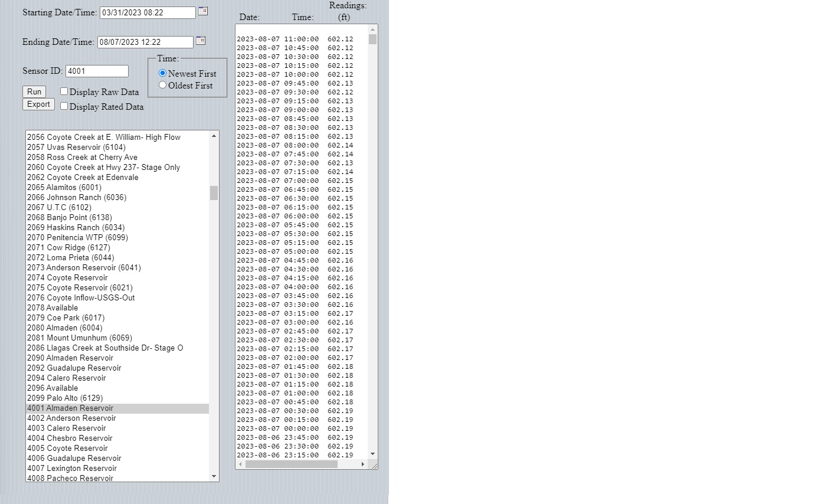Open the Ending Date calendar picker icon
Screen dimensions: 818x504
point(200,41)
